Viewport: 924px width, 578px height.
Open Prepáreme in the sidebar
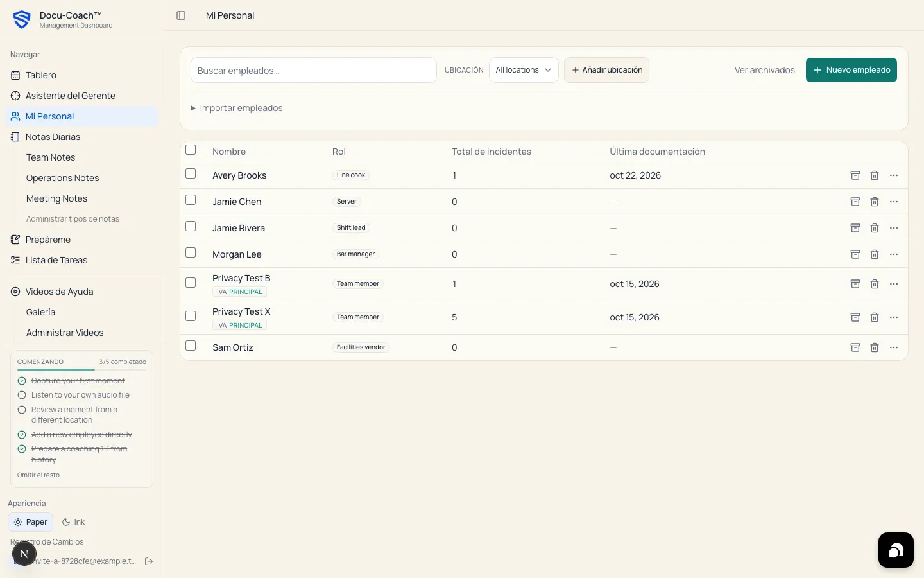(x=81, y=240)
